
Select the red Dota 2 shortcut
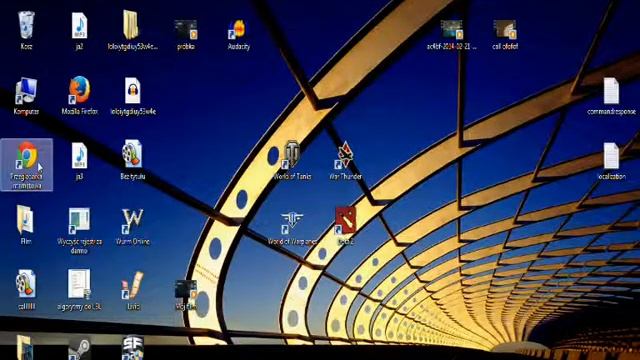(x=345, y=220)
